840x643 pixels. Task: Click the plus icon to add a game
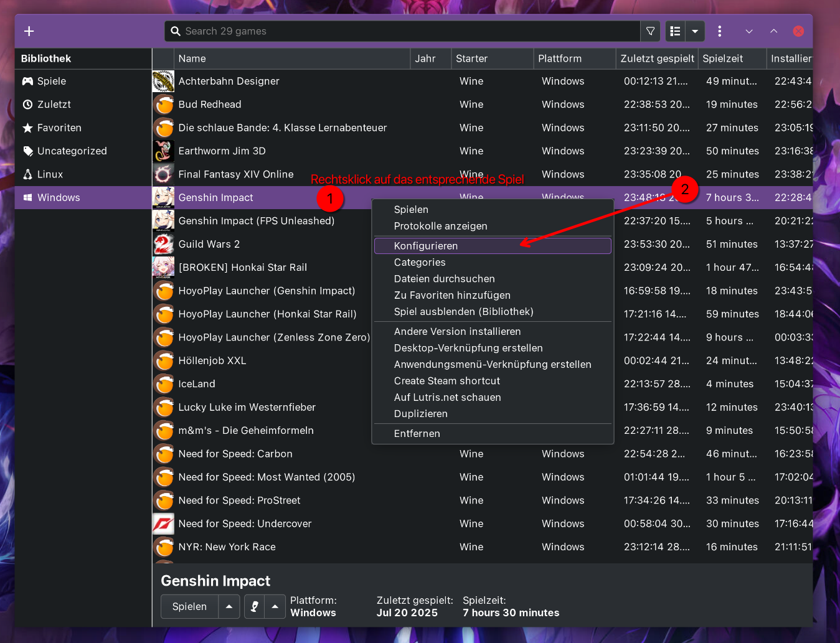click(29, 31)
